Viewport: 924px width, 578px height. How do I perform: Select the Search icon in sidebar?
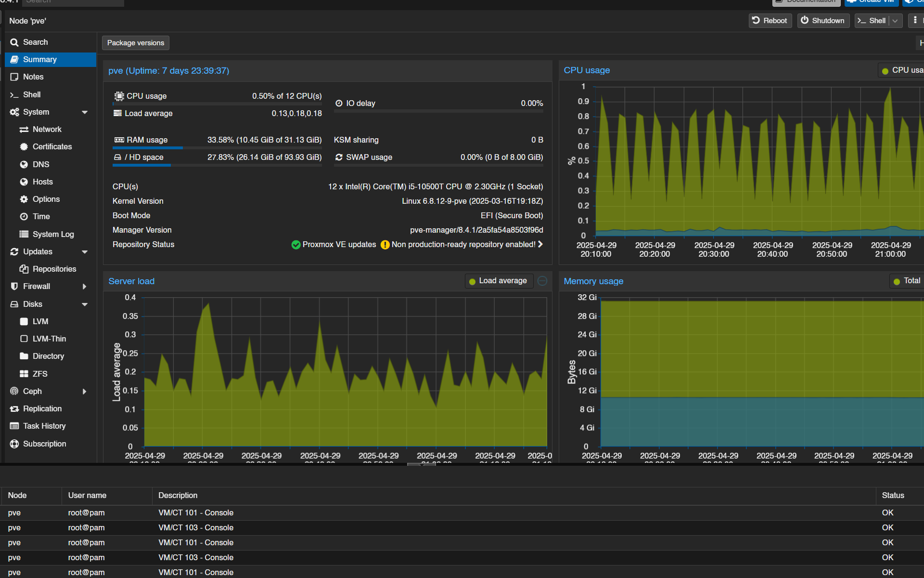tap(14, 42)
